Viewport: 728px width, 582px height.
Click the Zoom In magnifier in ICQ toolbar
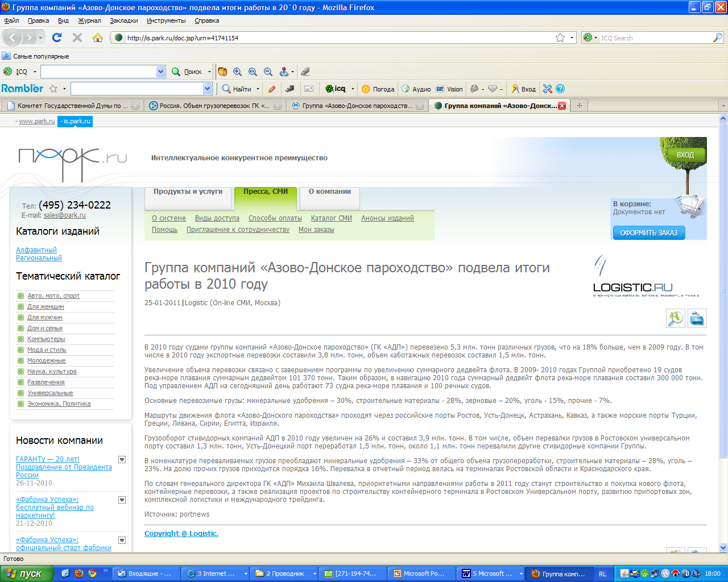[x=238, y=72]
